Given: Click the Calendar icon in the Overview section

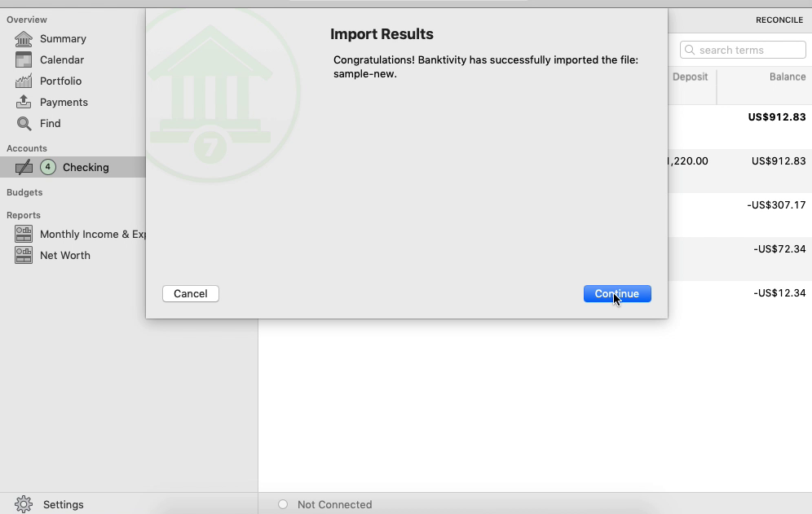Looking at the screenshot, I should tap(24, 60).
